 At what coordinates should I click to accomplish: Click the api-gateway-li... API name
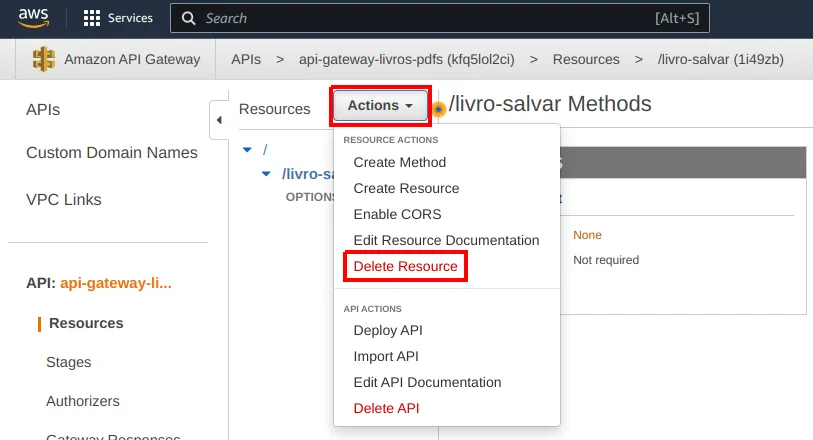[x=116, y=283]
